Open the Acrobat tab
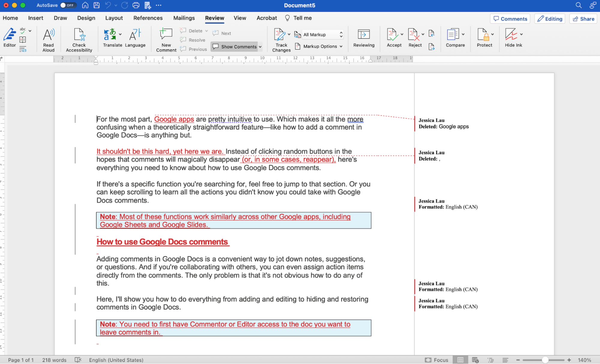Image resolution: width=600 pixels, height=364 pixels. click(267, 18)
